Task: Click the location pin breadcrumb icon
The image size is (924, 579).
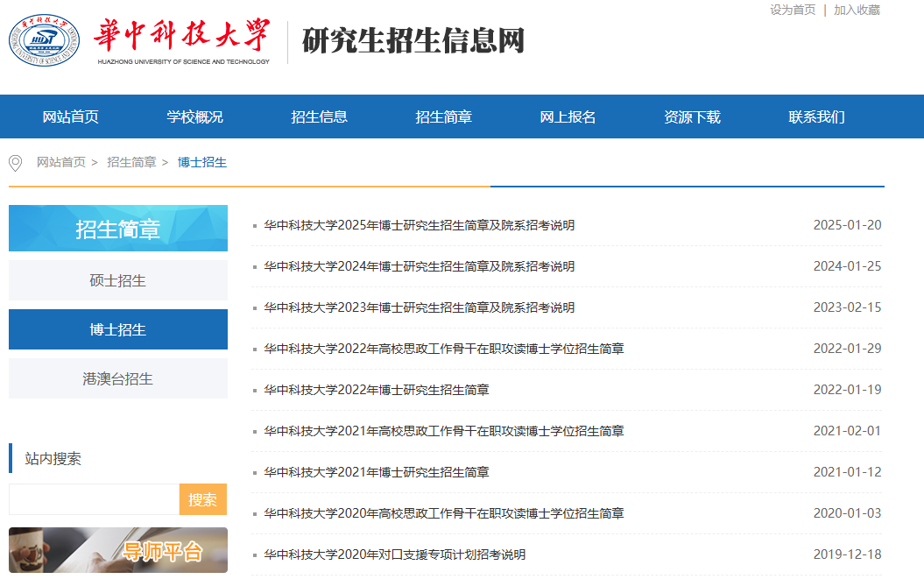Action: click(15, 163)
